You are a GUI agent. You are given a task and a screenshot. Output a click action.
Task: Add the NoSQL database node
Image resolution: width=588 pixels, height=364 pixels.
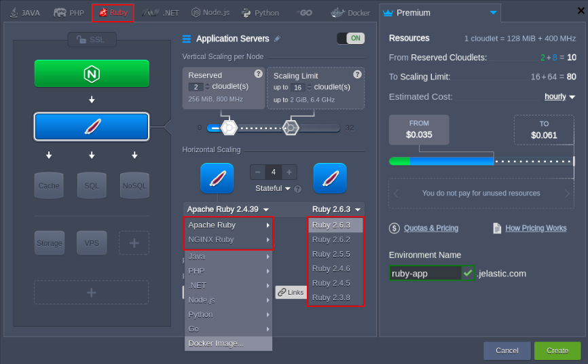134,185
